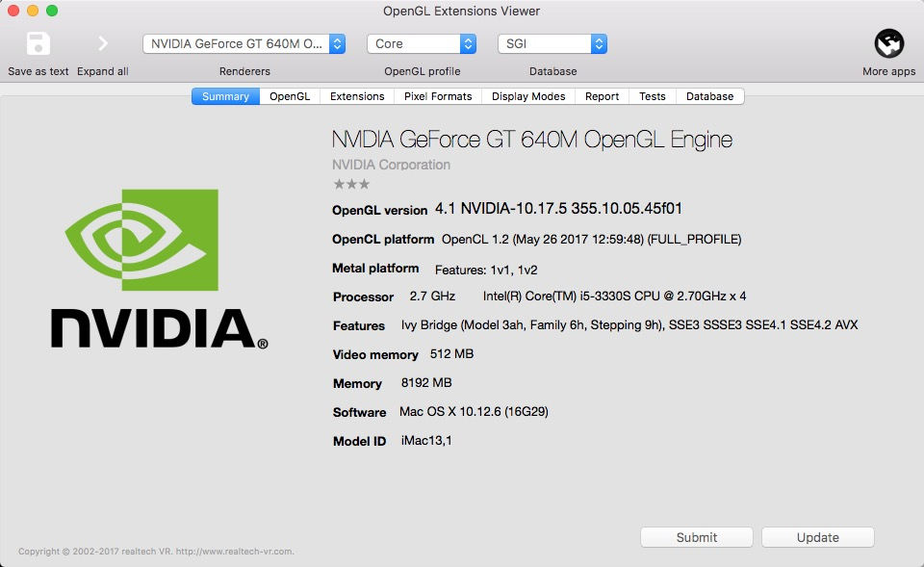Open the Extensions tab
The width and height of the screenshot is (924, 567).
[357, 96]
